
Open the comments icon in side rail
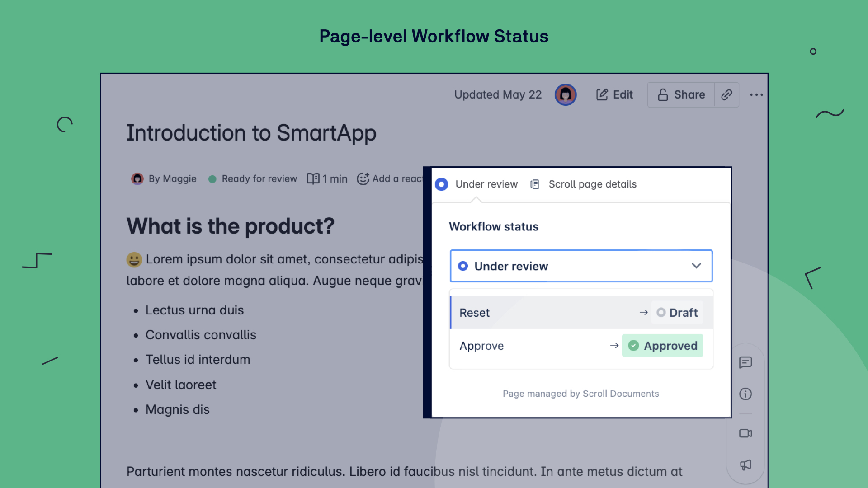[x=745, y=362]
